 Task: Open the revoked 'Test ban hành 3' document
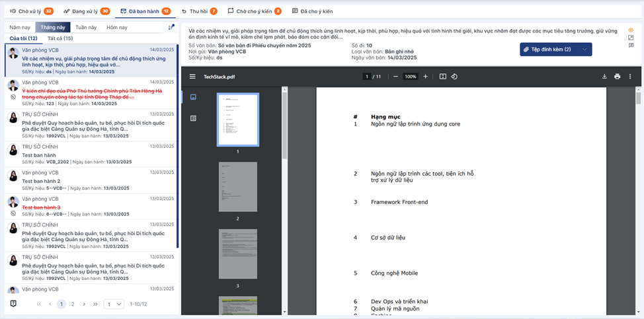89,207
